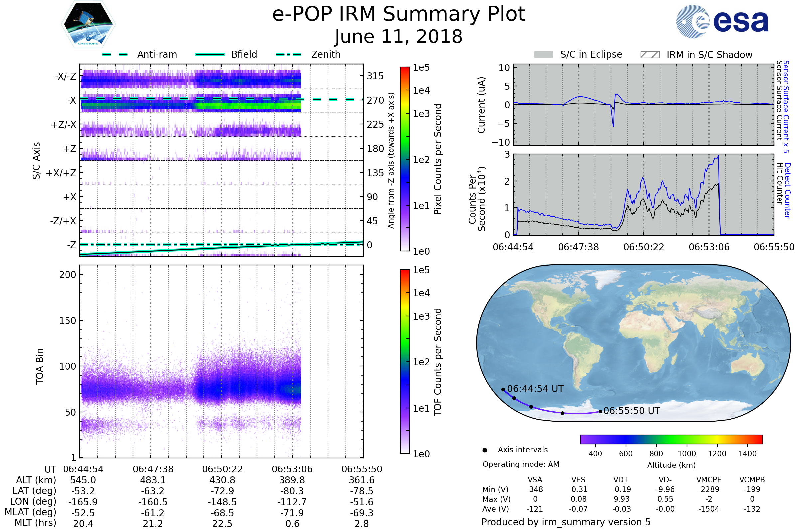Click the Axis intervals black dot marker
This screenshot has width=798, height=532.
485,450
